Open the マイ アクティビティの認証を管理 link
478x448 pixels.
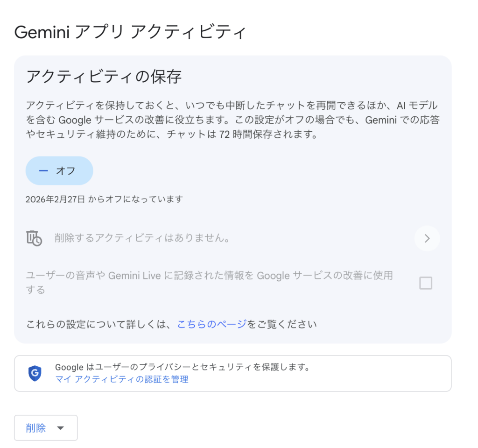pyautogui.click(x=121, y=379)
